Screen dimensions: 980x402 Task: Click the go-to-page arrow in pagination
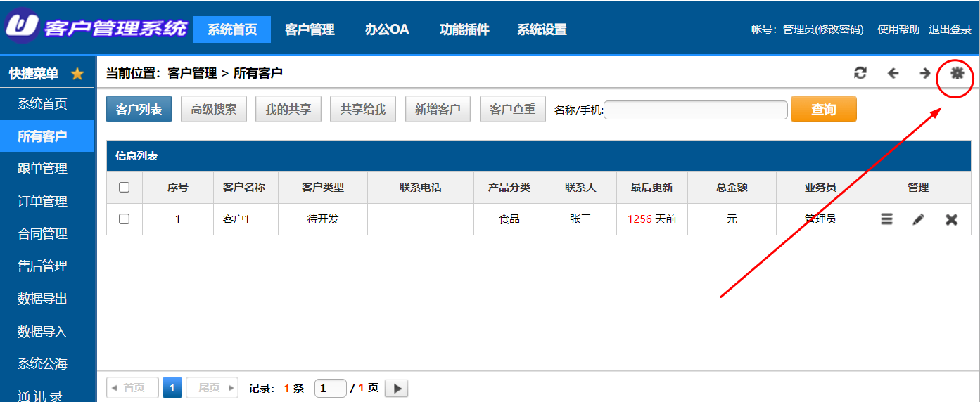coord(397,388)
